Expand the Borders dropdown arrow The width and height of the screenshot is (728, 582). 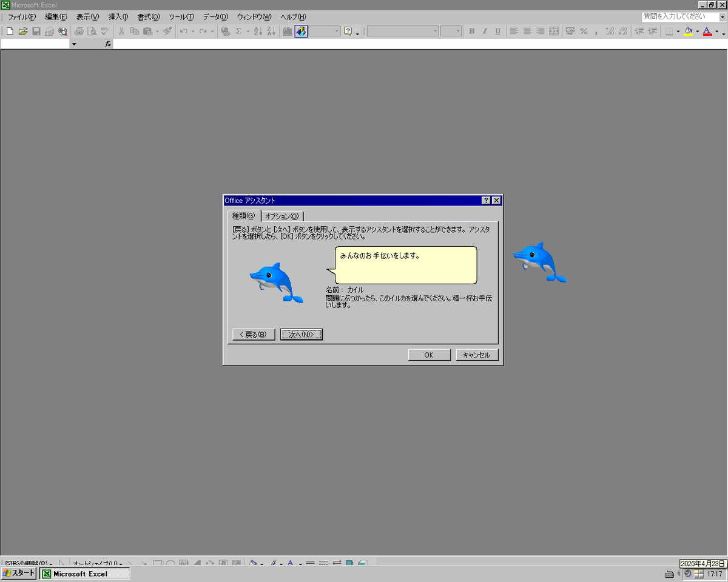678,31
